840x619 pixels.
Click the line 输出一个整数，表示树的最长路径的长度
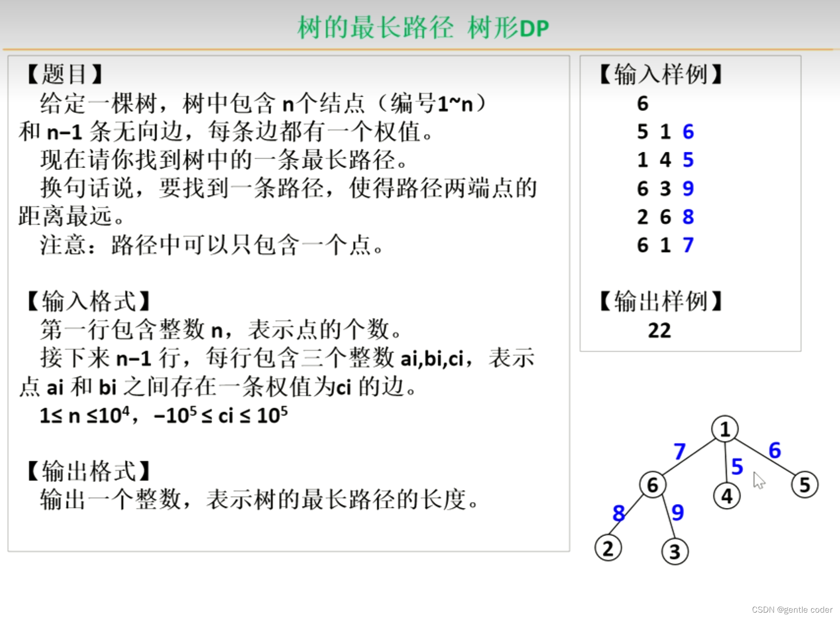click(x=259, y=500)
